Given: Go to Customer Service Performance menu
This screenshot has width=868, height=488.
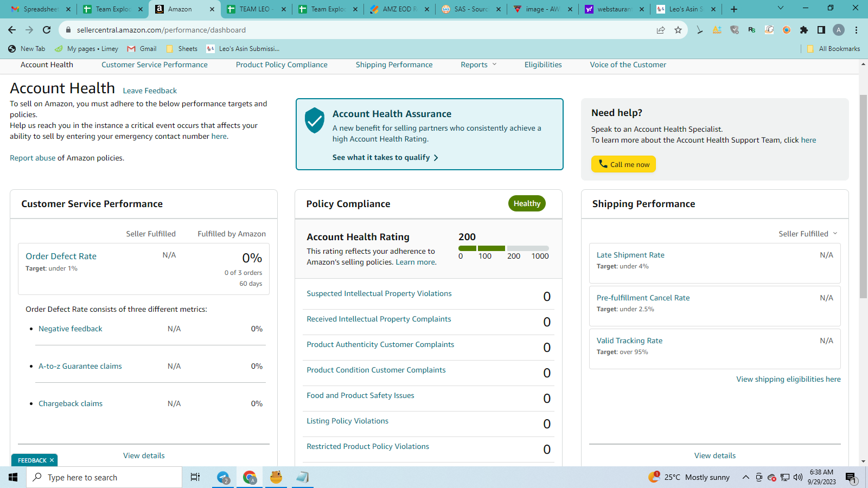Looking at the screenshot, I should tap(155, 65).
